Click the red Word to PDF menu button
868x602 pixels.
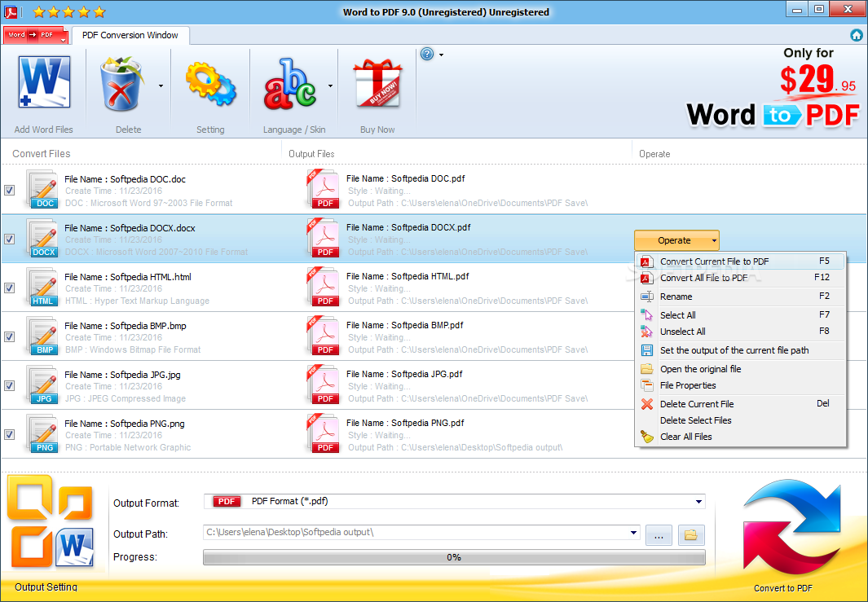tap(35, 35)
